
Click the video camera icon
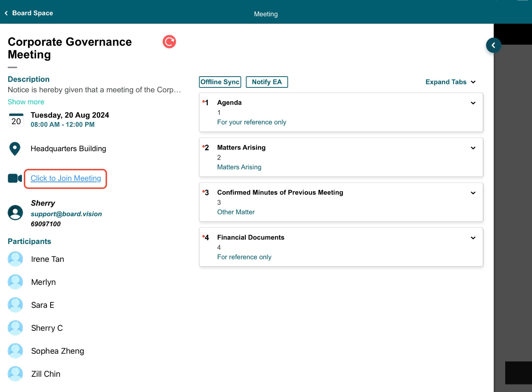[15, 179]
